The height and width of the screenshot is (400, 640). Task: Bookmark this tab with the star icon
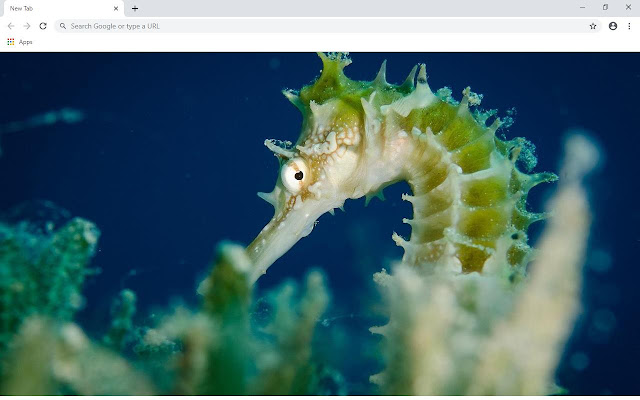click(x=593, y=26)
